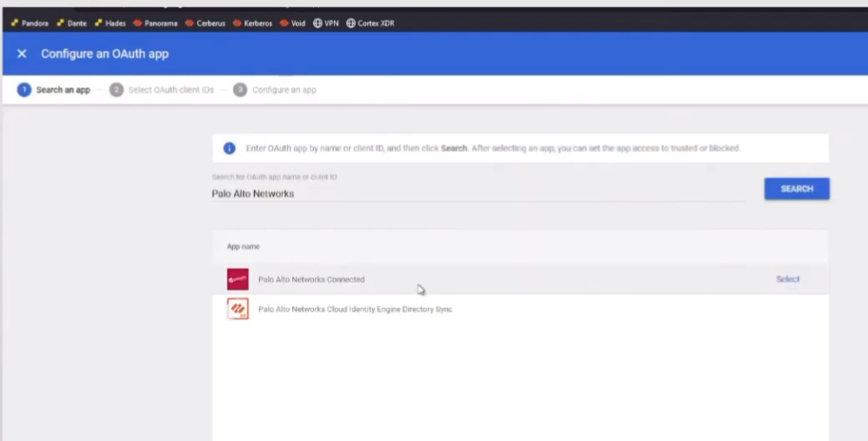Image resolution: width=868 pixels, height=441 pixels.
Task: Click the blue info icon
Action: [x=230, y=148]
